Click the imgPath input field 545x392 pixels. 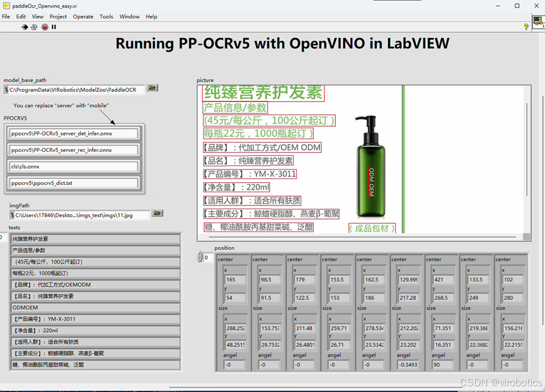point(79,215)
